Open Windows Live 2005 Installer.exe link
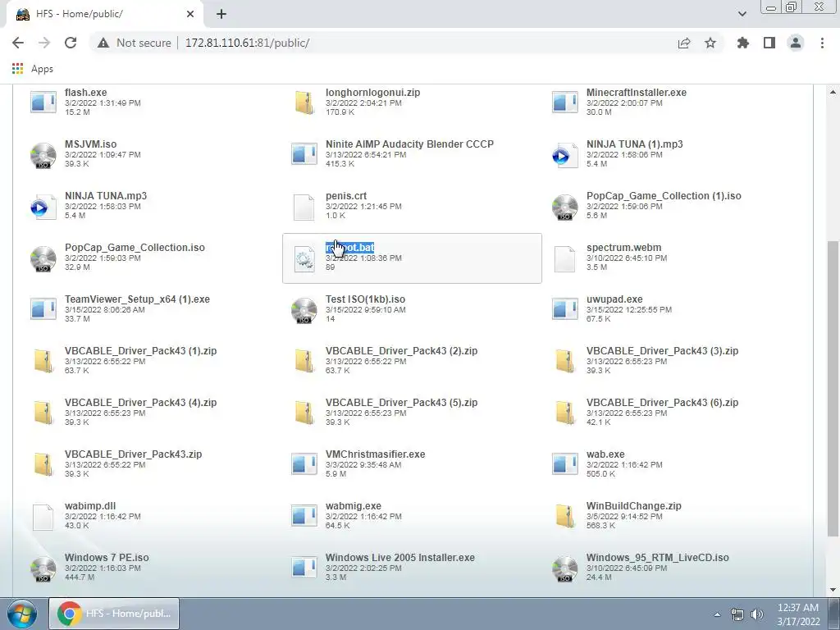The image size is (840, 630). 400,558
